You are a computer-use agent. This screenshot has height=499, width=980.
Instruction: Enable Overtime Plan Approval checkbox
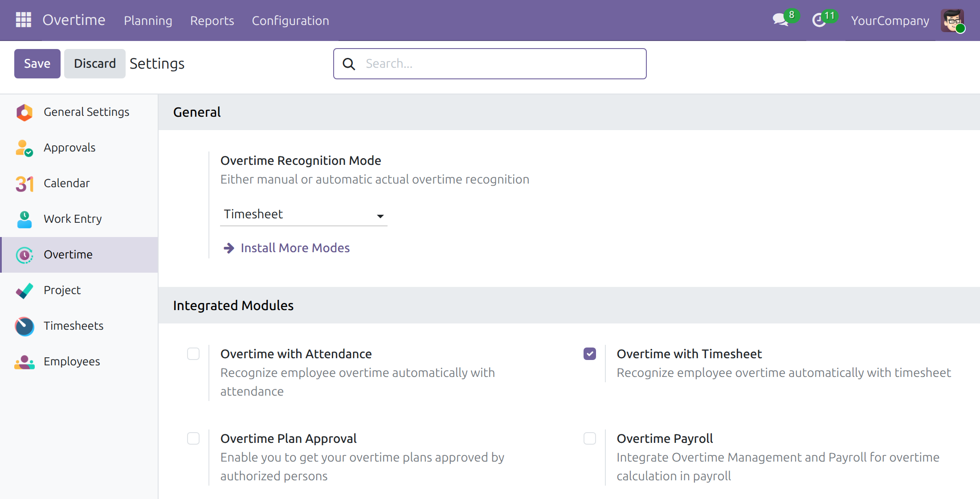193,438
